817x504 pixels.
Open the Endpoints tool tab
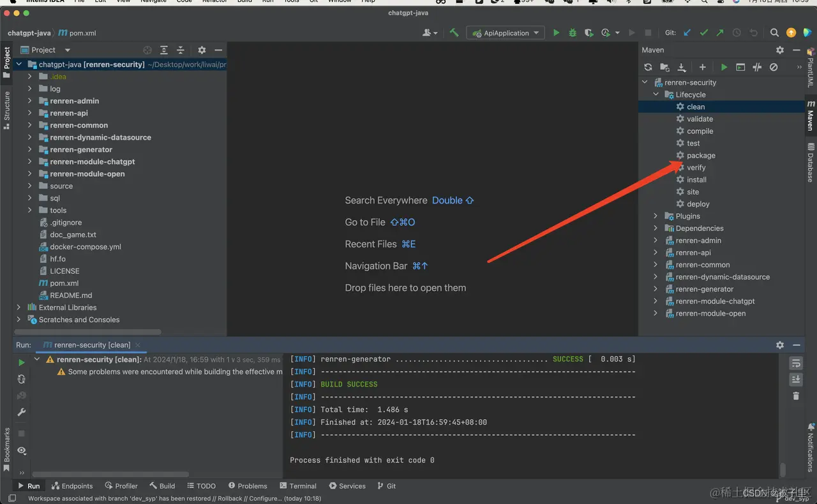(x=72, y=486)
